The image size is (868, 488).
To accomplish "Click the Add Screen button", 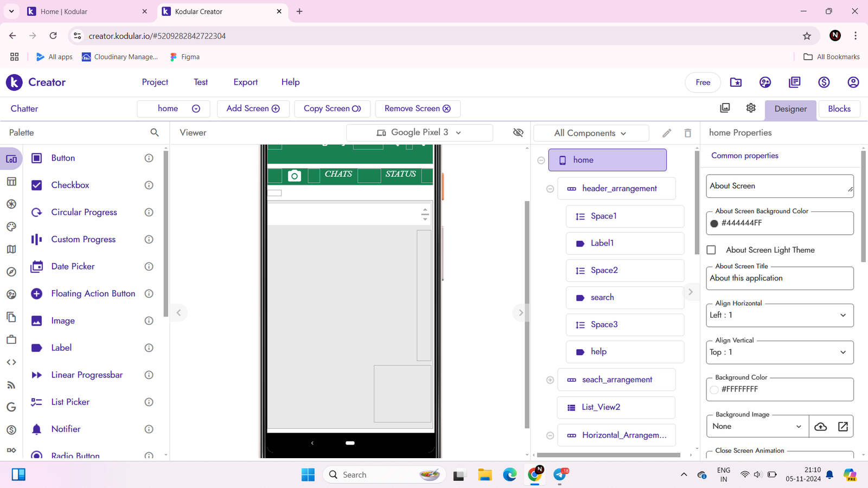I will click(x=253, y=108).
